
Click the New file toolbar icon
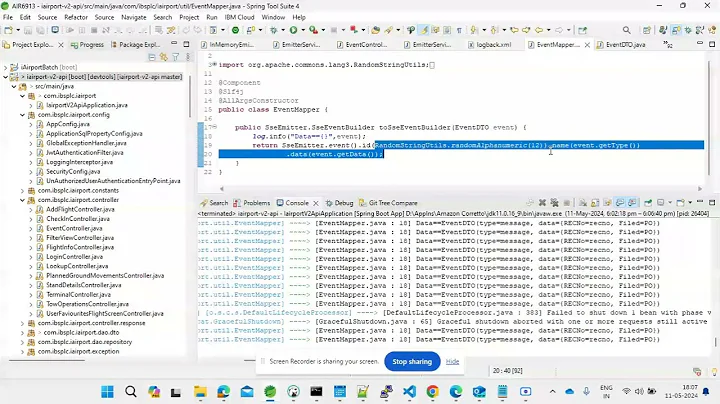click(x=8, y=30)
